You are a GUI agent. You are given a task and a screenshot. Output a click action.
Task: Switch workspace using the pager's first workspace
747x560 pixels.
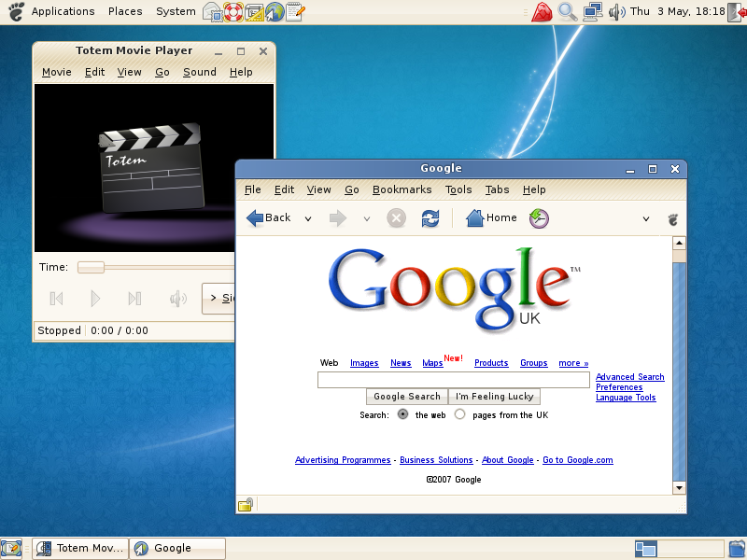(646, 549)
